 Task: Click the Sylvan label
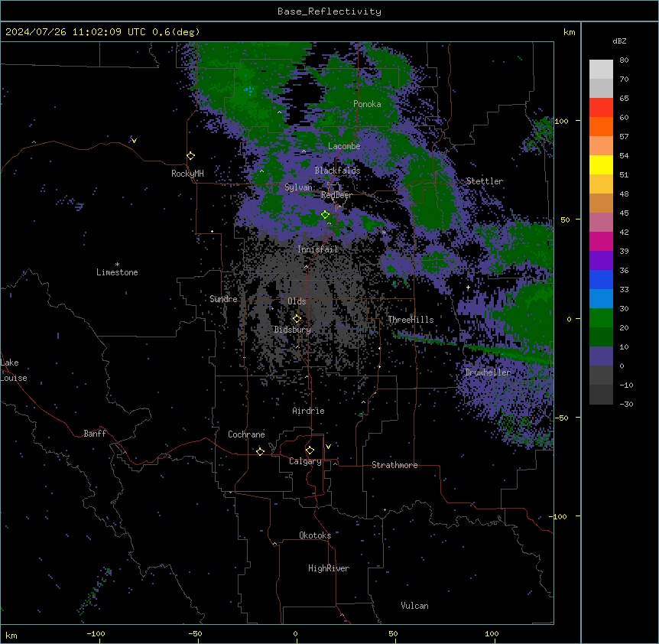[298, 187]
